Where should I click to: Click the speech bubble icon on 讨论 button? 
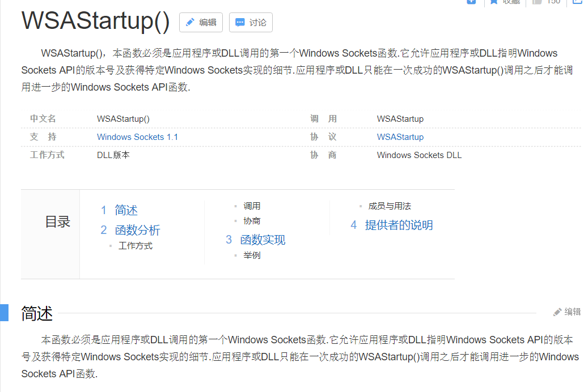pos(240,22)
